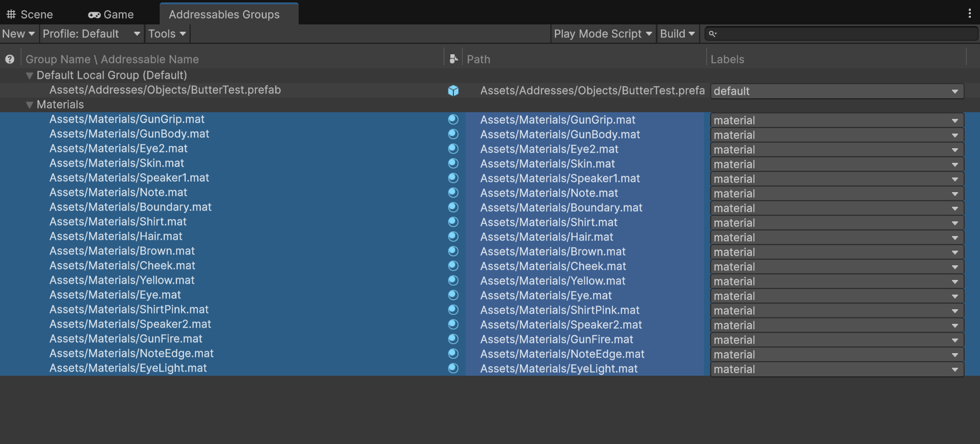
Task: Click the Eye2.mat material sphere icon
Action: [x=453, y=149]
